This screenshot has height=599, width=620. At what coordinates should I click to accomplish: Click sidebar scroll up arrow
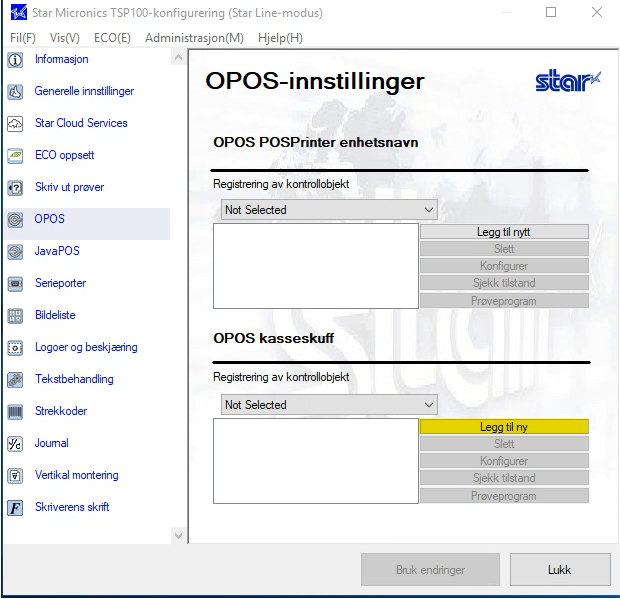[178, 58]
